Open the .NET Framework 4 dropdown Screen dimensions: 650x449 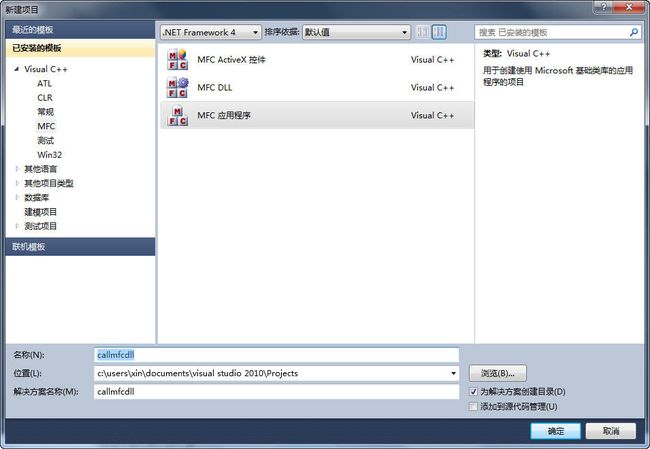211,32
